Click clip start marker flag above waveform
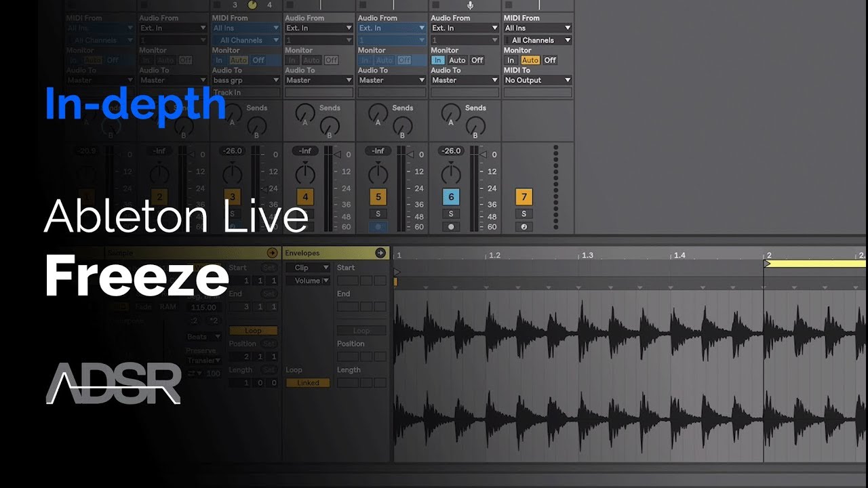Viewport: 868px width, 488px height. tap(397, 272)
